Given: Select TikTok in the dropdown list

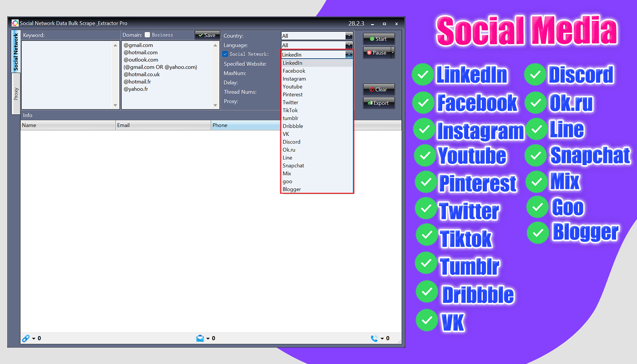Looking at the screenshot, I should point(317,110).
